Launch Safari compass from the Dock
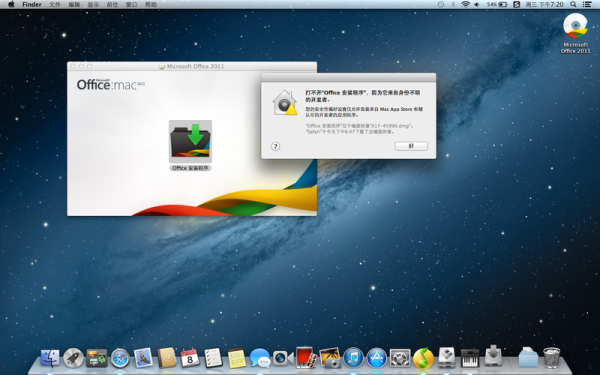The image size is (600, 375). click(x=120, y=358)
